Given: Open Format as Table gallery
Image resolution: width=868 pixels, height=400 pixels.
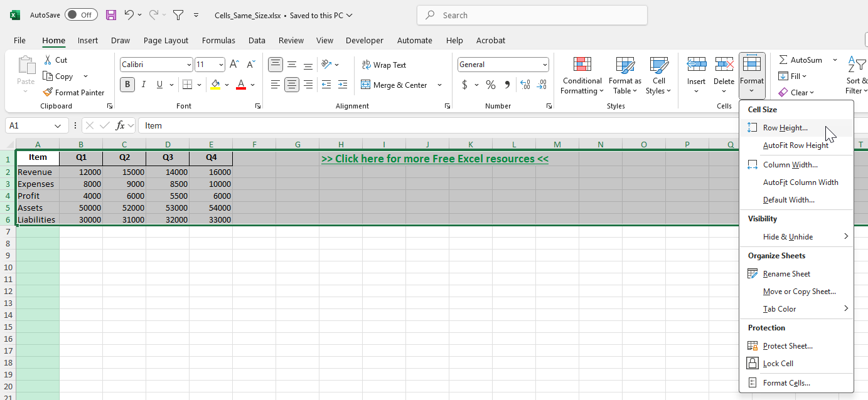Looking at the screenshot, I should click(625, 76).
